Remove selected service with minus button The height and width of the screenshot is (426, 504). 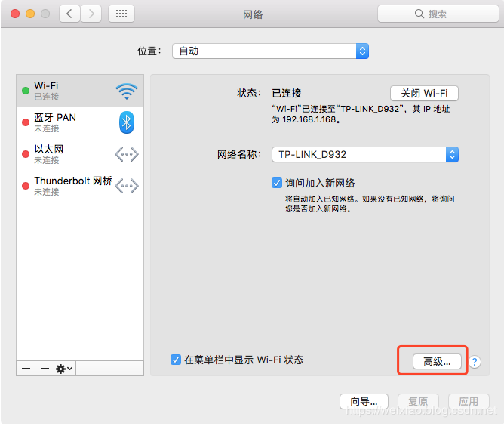click(45, 368)
